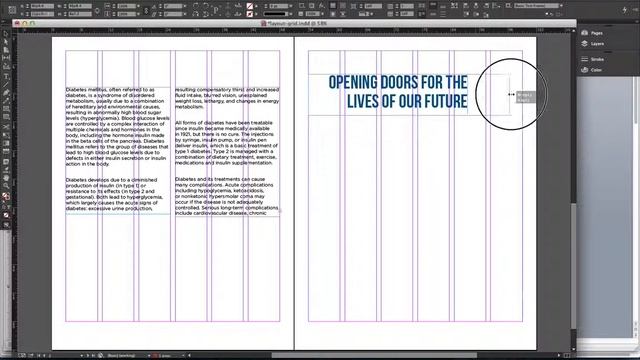Select the Page tool
The width and height of the screenshot is (640, 360).
click(x=6, y=50)
